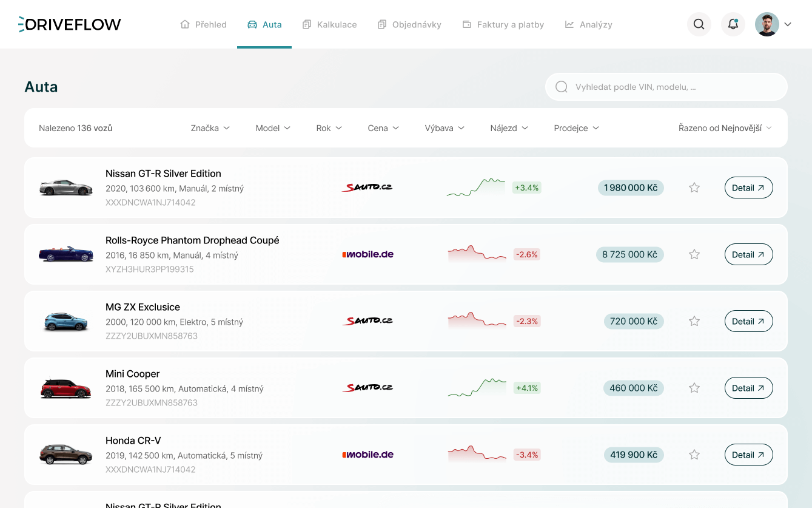Click the mobile.de logo on Rolls-Royce row
This screenshot has height=508, width=812.
pyautogui.click(x=367, y=254)
